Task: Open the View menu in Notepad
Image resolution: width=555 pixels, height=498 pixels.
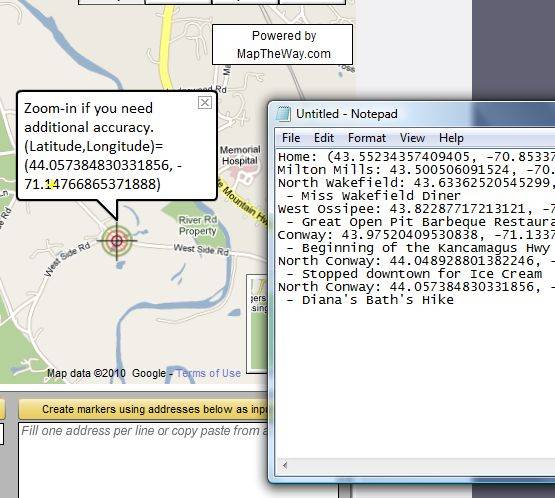Action: click(x=412, y=138)
